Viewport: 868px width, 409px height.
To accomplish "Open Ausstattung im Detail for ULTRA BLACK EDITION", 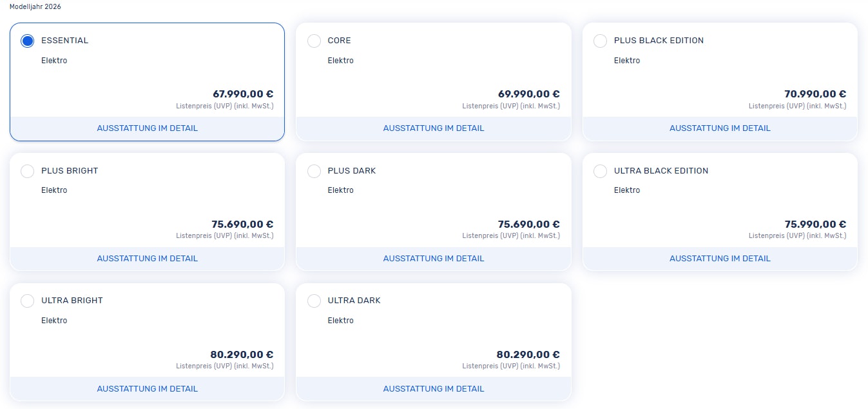I will (720, 259).
